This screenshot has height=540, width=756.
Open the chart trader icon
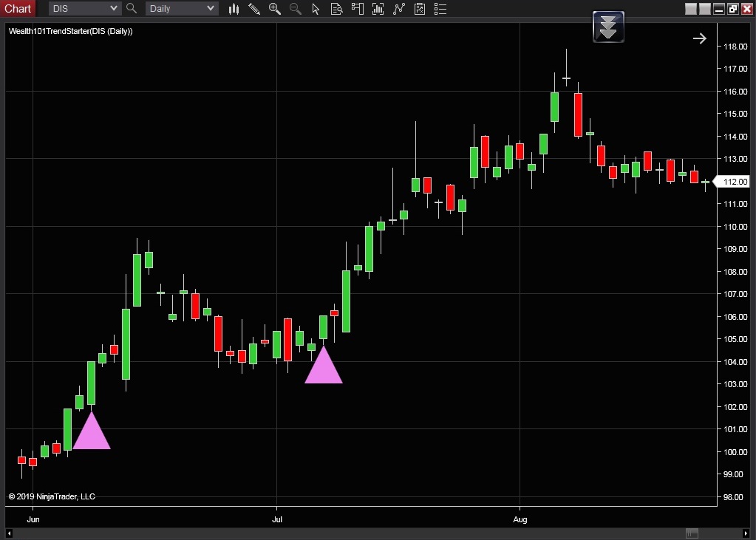[x=358, y=9]
